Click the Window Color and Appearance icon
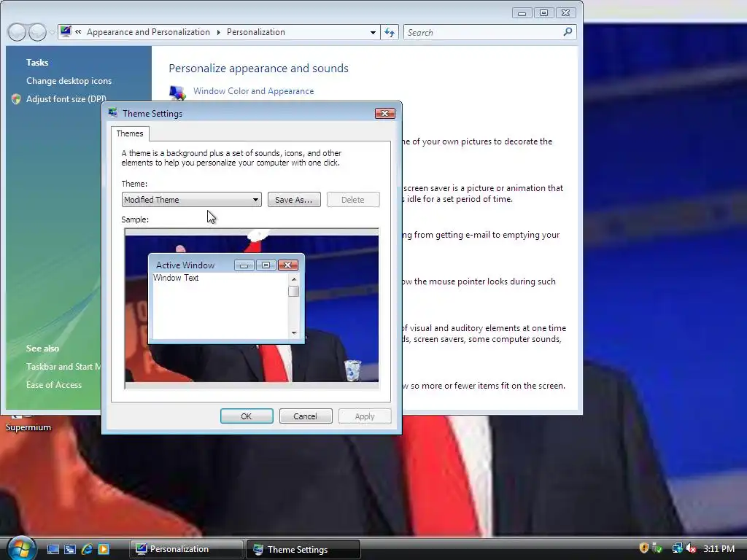This screenshot has height=560, width=747. [x=177, y=93]
